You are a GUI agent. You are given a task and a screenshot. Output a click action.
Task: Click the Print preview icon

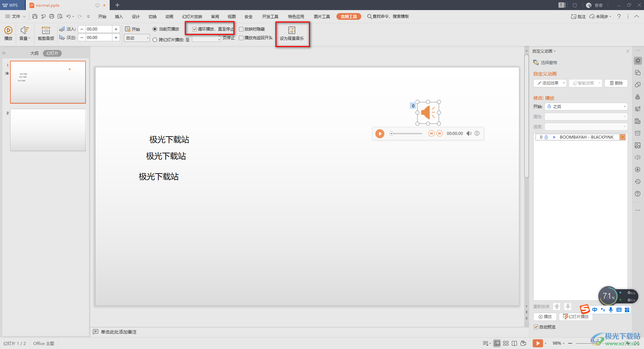60,16
